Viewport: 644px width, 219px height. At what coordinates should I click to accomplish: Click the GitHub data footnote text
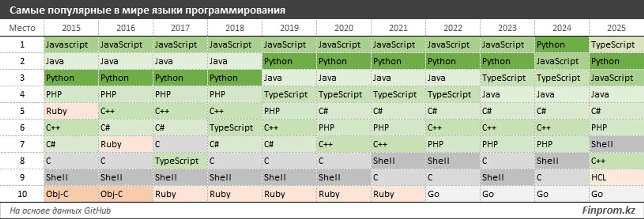point(60,211)
